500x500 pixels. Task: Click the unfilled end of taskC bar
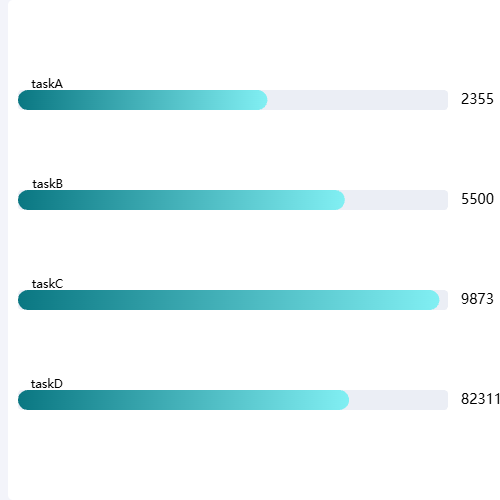(x=444, y=300)
